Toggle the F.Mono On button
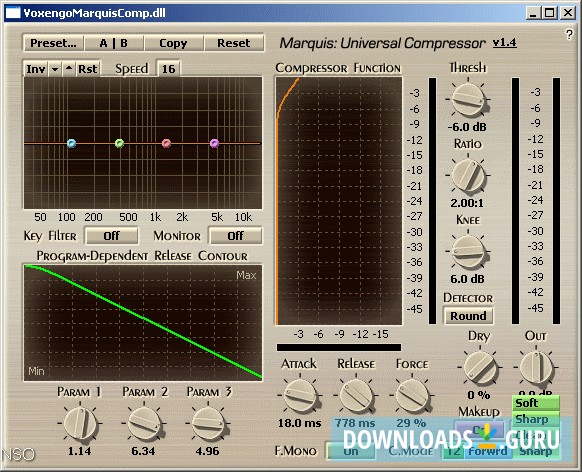The height and width of the screenshot is (472, 582). pos(351,451)
